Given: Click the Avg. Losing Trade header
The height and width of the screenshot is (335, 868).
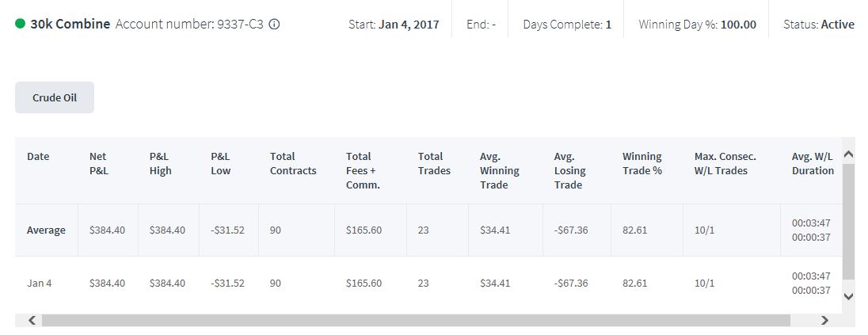Looking at the screenshot, I should point(570,170).
